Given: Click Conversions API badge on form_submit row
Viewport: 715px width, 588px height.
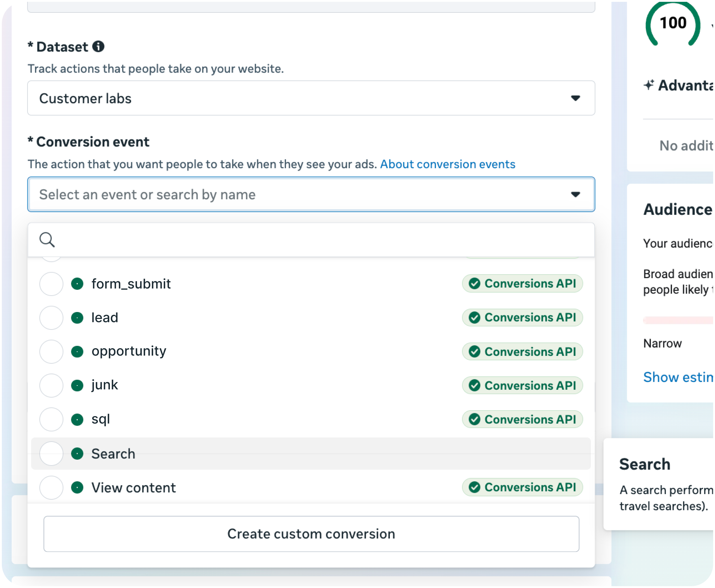Looking at the screenshot, I should [522, 284].
